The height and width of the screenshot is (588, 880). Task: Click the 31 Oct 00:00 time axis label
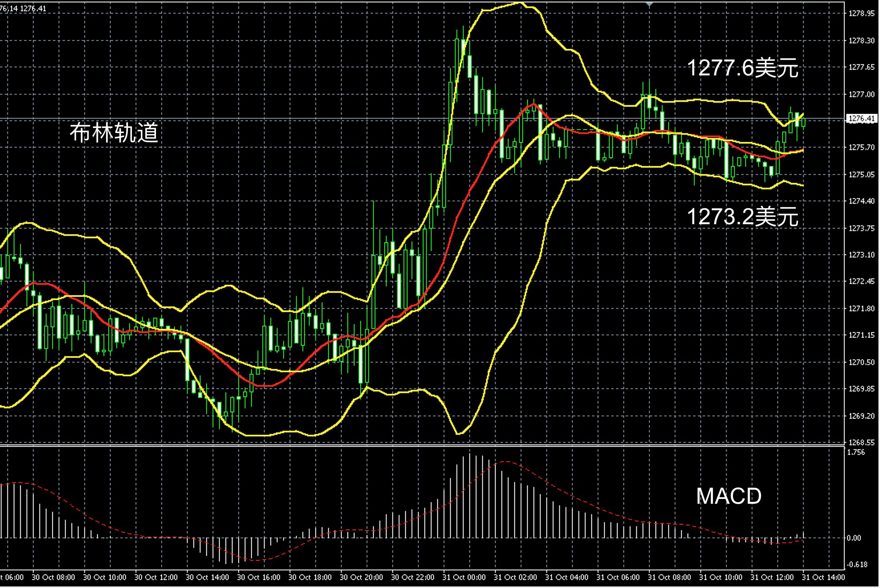click(x=464, y=578)
